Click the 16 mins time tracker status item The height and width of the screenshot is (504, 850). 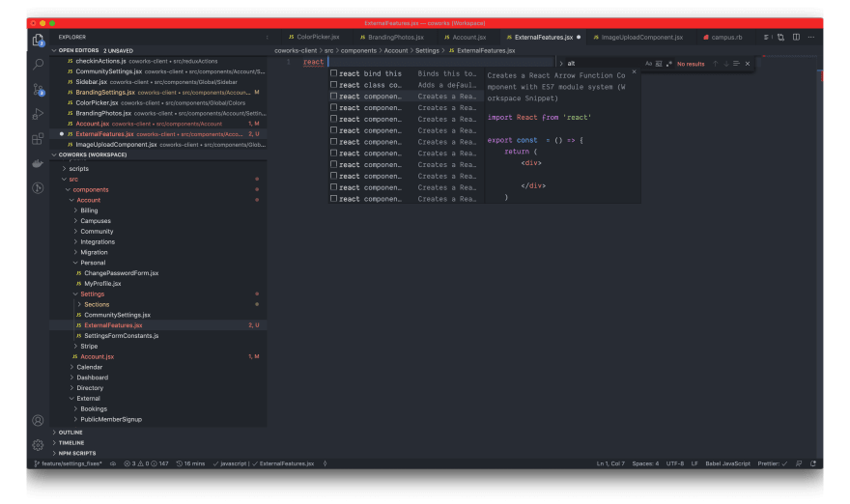pyautogui.click(x=190, y=463)
